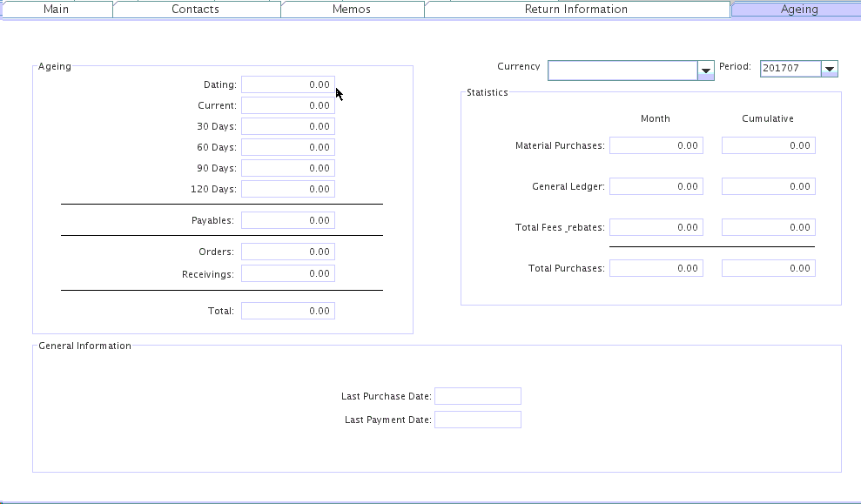Focus the Payables amount field
Image resolution: width=861 pixels, height=504 pixels.
[287, 220]
